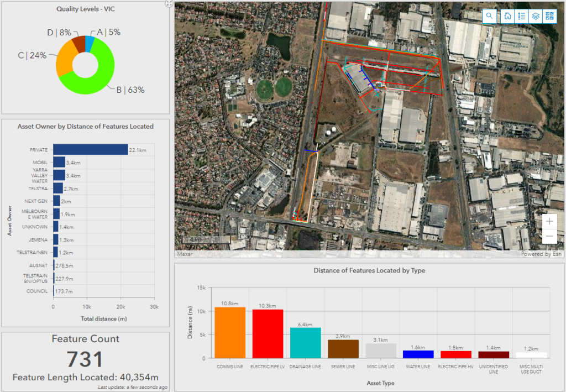566x392 pixels.
Task: Select the MOBIL bar in owner chart
Action: 59,163
